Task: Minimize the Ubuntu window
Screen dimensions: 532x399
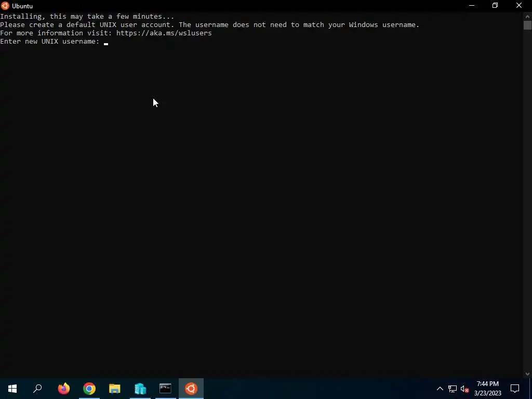Action: pos(472,5)
